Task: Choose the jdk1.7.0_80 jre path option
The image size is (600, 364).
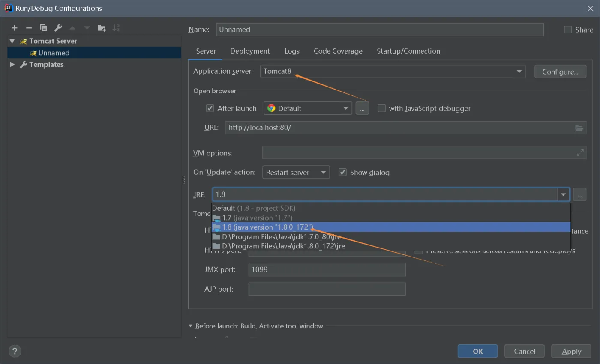Action: (391, 236)
